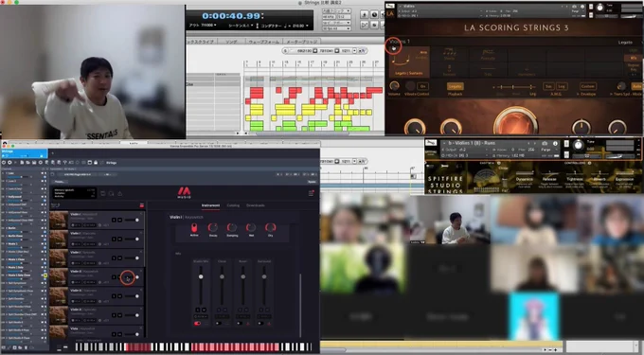Select the Strings instance tab in Vienna Ensemble
The height and width of the screenshot is (355, 644).
coord(24,153)
